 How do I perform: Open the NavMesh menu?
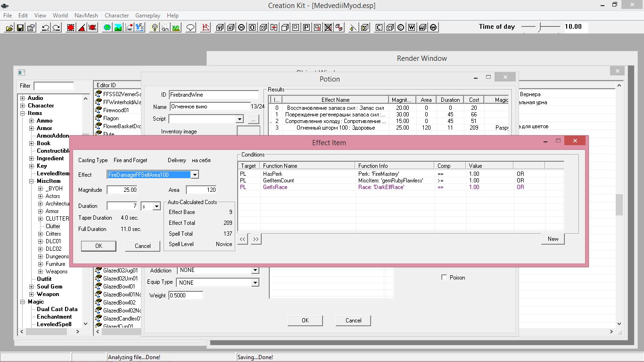(86, 16)
